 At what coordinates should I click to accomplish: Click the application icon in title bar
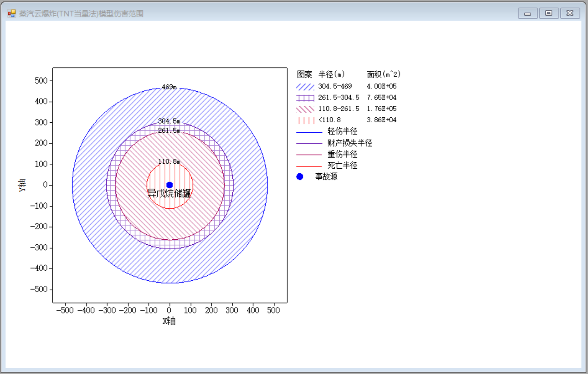tap(12, 14)
